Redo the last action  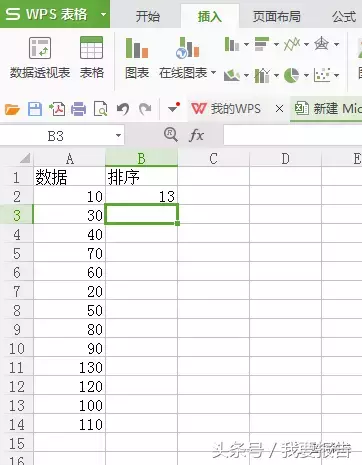coord(145,109)
